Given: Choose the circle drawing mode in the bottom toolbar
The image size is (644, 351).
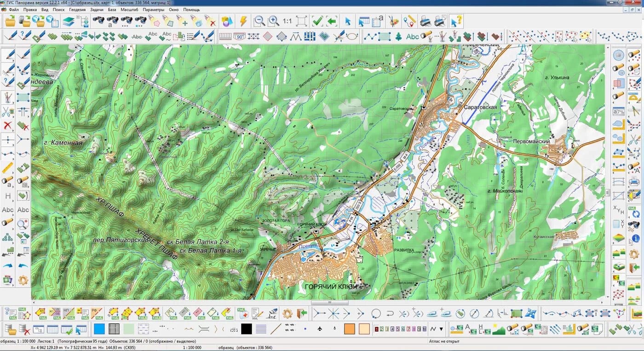Looking at the screenshot, I should click(376, 314).
